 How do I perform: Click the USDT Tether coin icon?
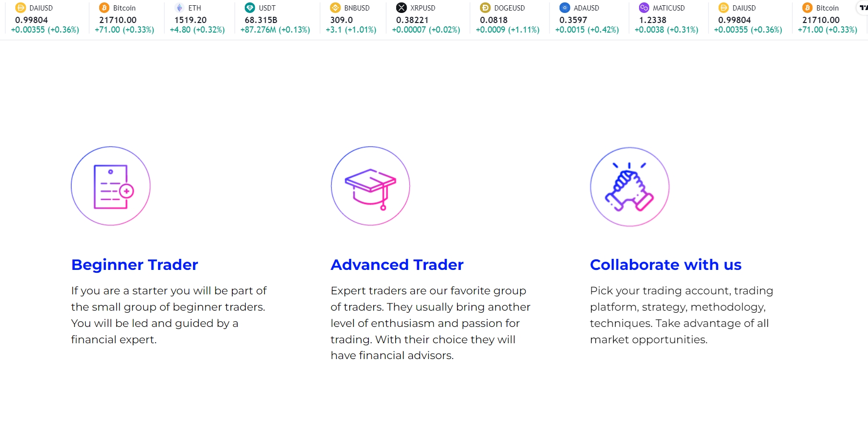coord(250,8)
